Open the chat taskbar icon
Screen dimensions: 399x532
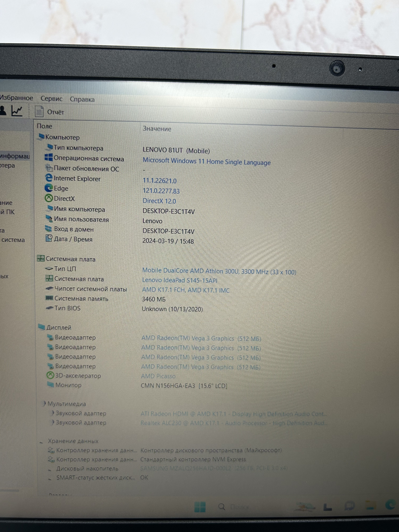[x=349, y=506]
